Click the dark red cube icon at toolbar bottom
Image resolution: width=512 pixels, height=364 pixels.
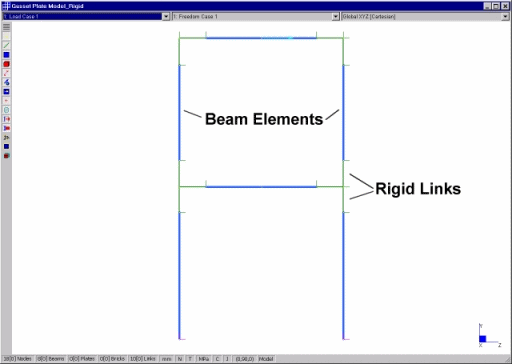(6, 156)
